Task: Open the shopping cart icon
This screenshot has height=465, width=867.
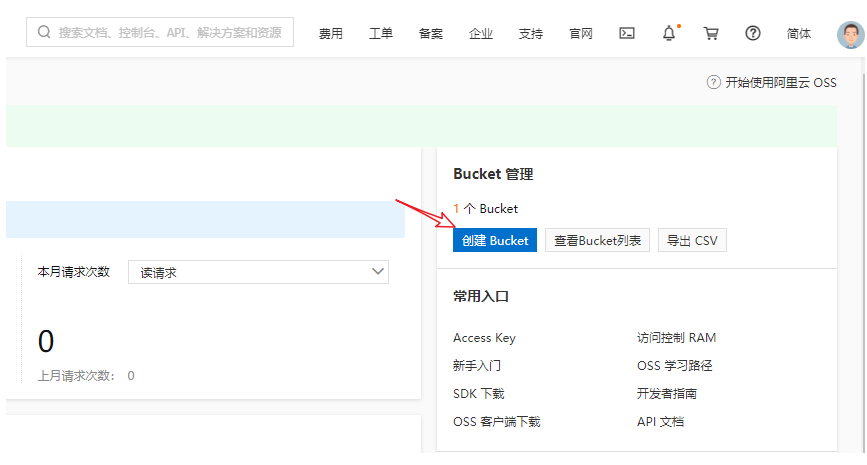Action: (x=711, y=33)
